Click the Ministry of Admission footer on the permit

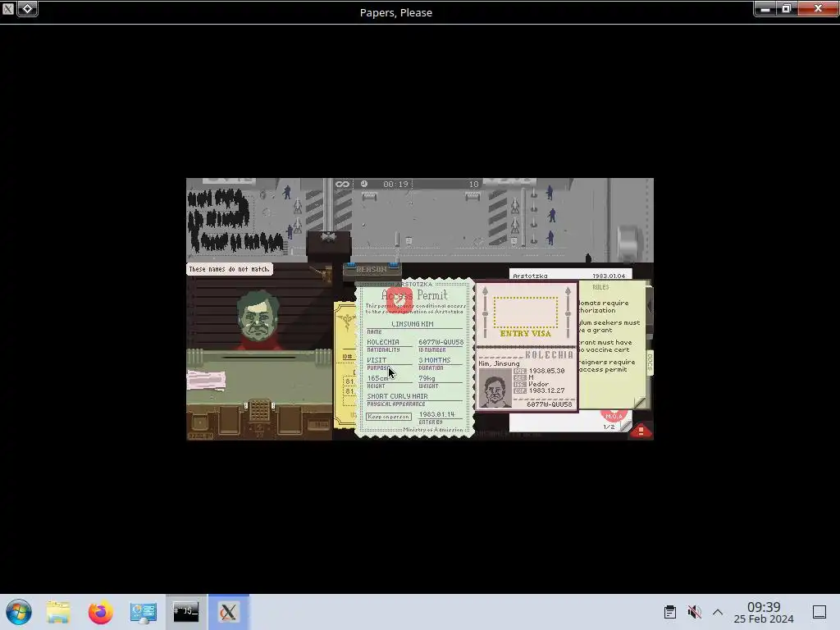433,430
